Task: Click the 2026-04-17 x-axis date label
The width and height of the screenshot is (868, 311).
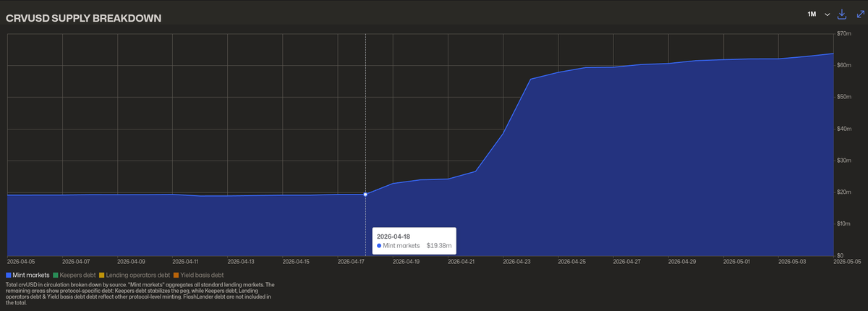Action: click(x=351, y=261)
